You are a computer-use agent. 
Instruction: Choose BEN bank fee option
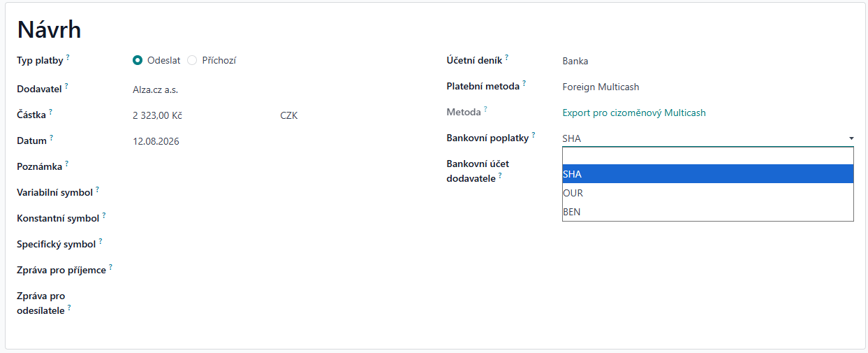708,212
